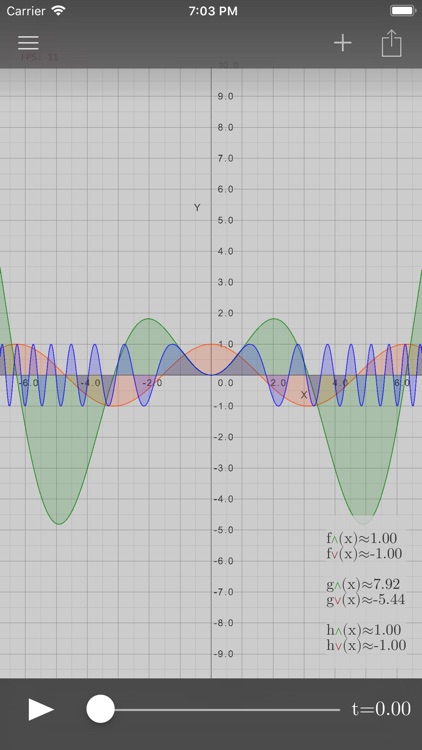Tap the -6.0 tick label on the X axis

click(x=28, y=383)
